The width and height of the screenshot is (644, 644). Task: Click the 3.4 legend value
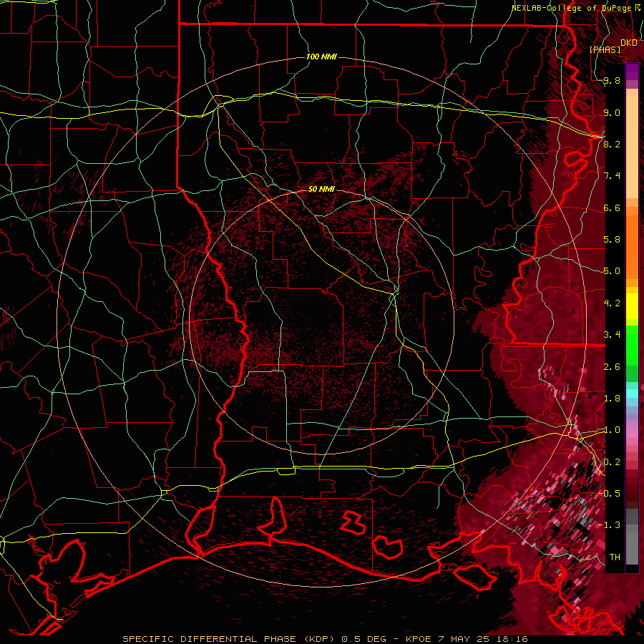612,335
